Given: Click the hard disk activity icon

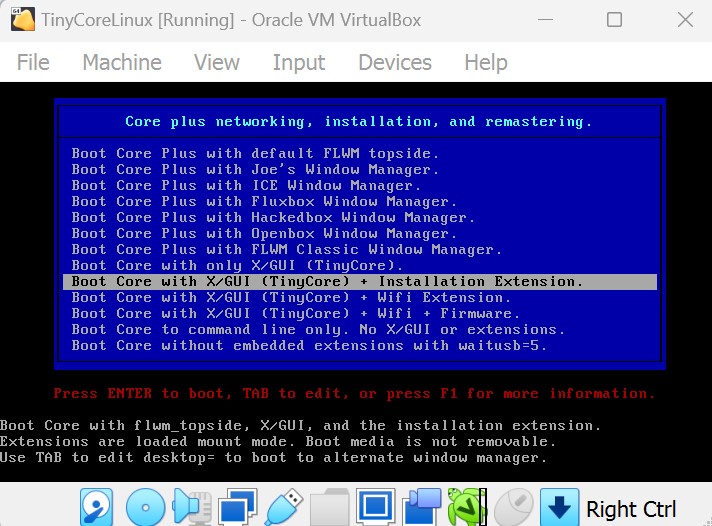Looking at the screenshot, I should coord(96,507).
